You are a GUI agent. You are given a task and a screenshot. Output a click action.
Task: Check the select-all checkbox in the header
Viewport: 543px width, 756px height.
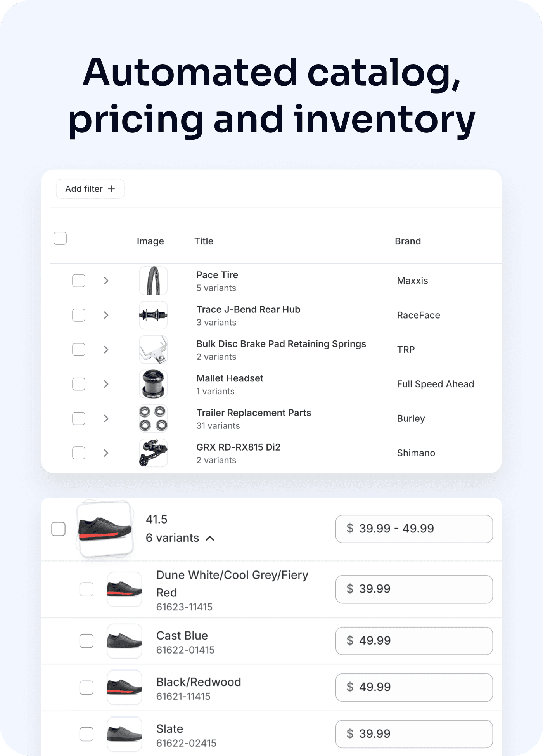(60, 238)
